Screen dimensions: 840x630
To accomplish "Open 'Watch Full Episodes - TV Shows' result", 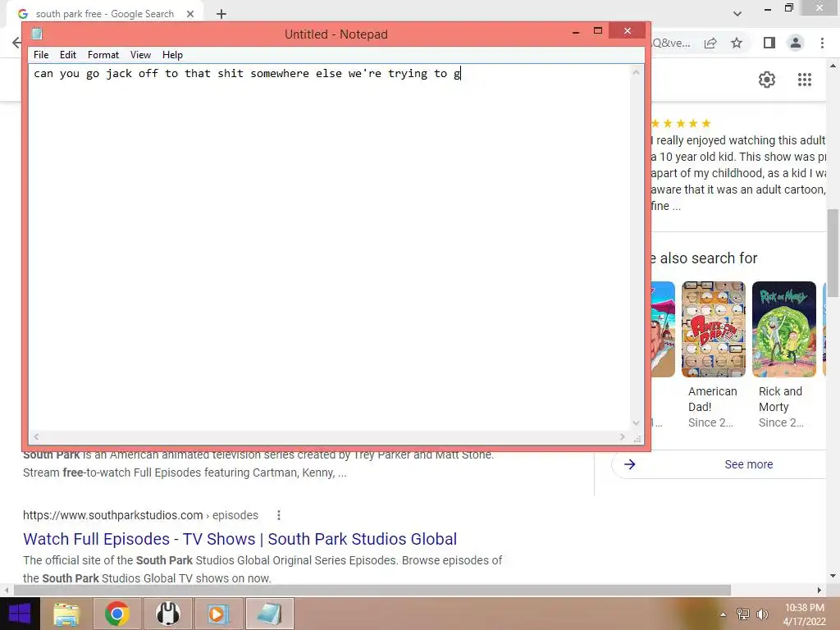I will click(x=240, y=539).
